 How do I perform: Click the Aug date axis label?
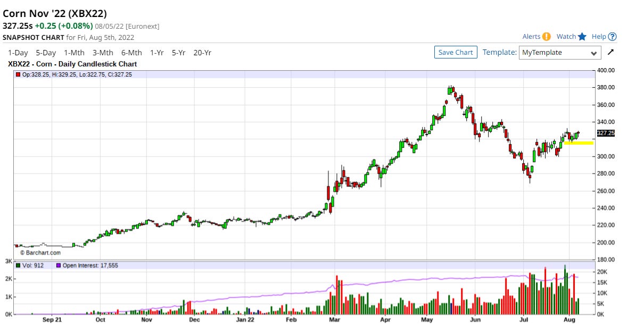tap(569, 320)
